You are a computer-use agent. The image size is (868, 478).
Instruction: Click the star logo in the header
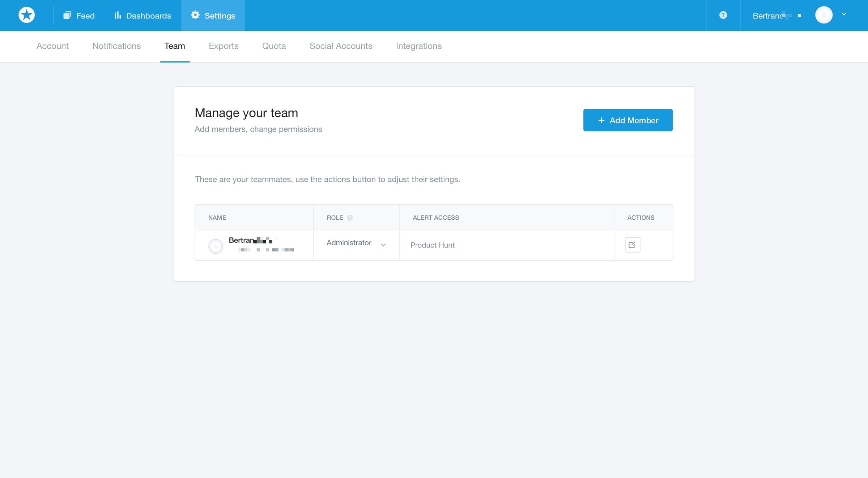(x=26, y=15)
